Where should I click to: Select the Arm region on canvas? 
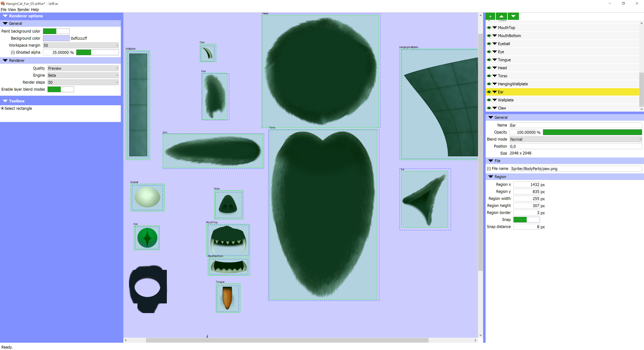tap(213, 151)
